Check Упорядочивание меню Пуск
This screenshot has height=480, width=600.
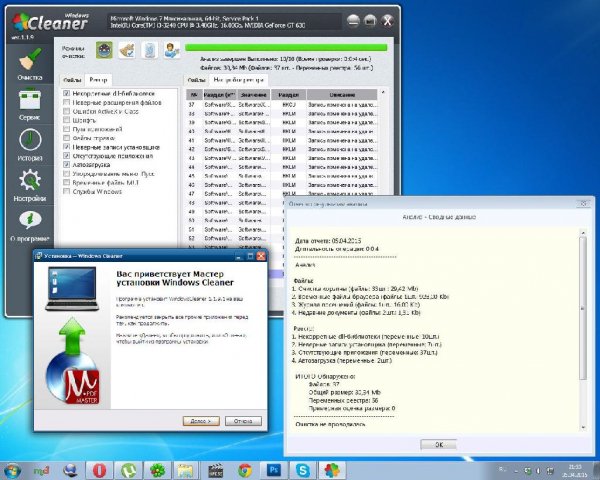(67, 174)
